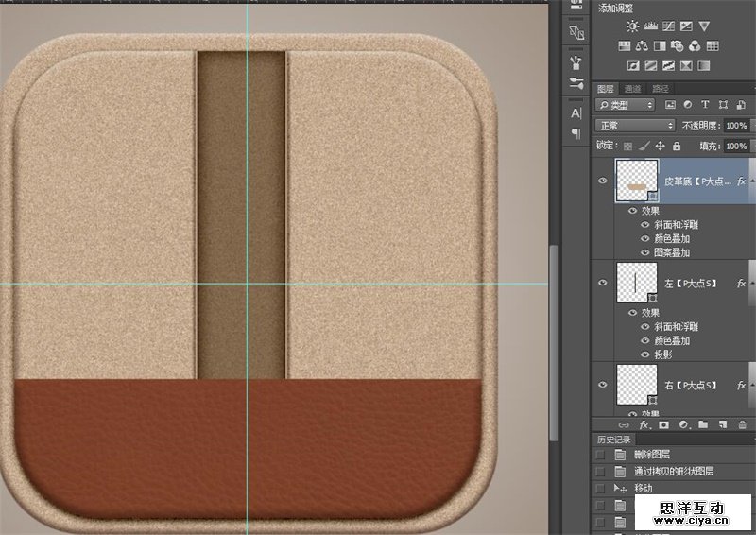The width and height of the screenshot is (756, 535).
Task: Select the 移动 history state
Action: pyautogui.click(x=644, y=488)
